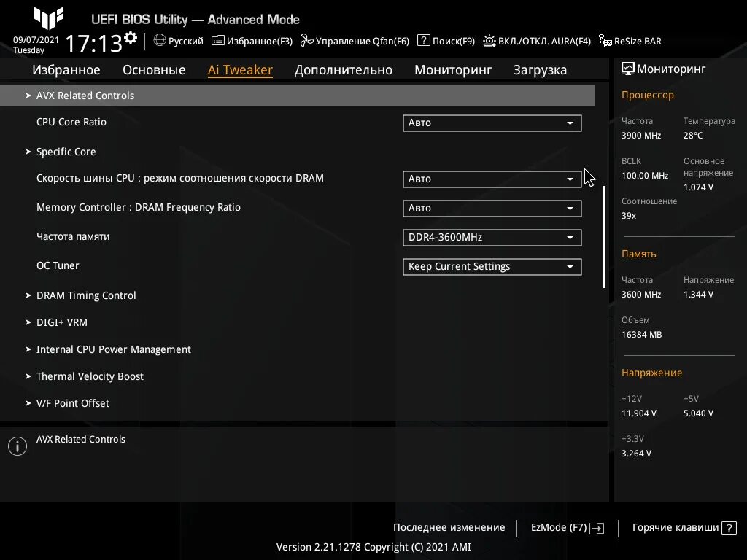This screenshot has width=747, height=560.
Task: Click the info icon in help panel
Action: pos(18,446)
